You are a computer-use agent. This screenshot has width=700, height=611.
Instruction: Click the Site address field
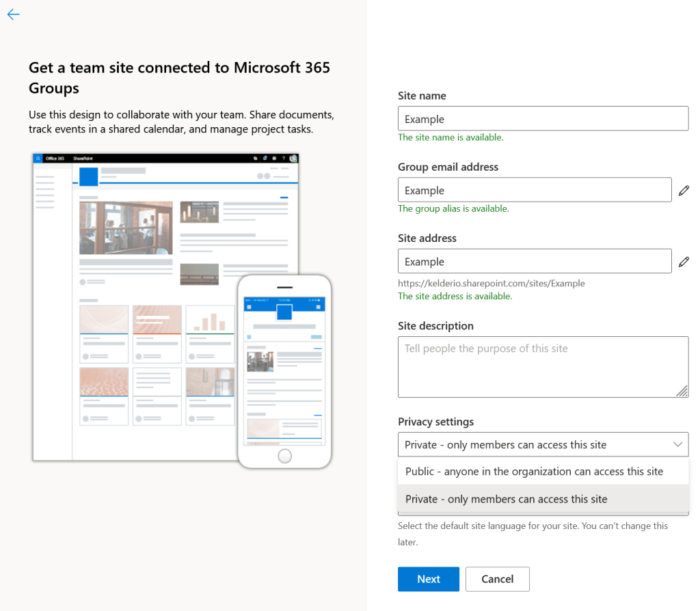tap(535, 260)
